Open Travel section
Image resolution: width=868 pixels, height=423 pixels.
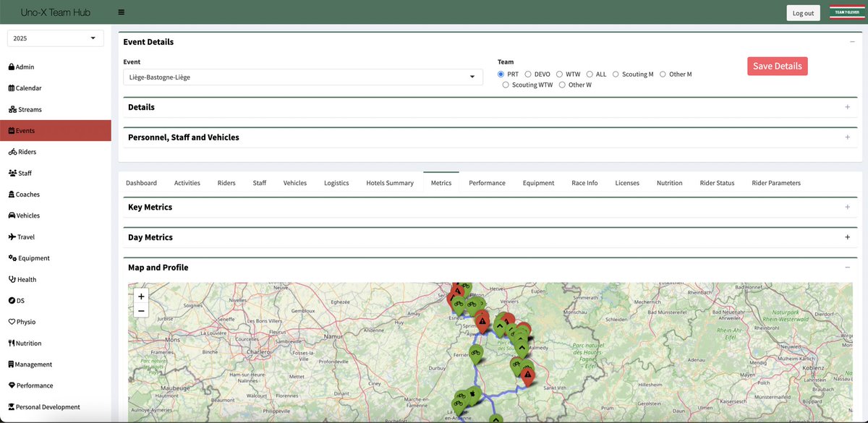(21, 237)
